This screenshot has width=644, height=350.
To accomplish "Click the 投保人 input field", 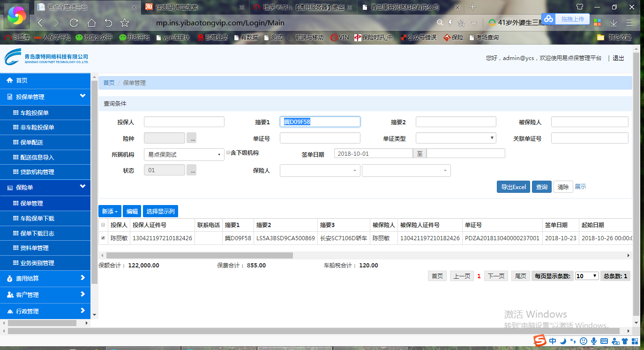I will (184, 122).
